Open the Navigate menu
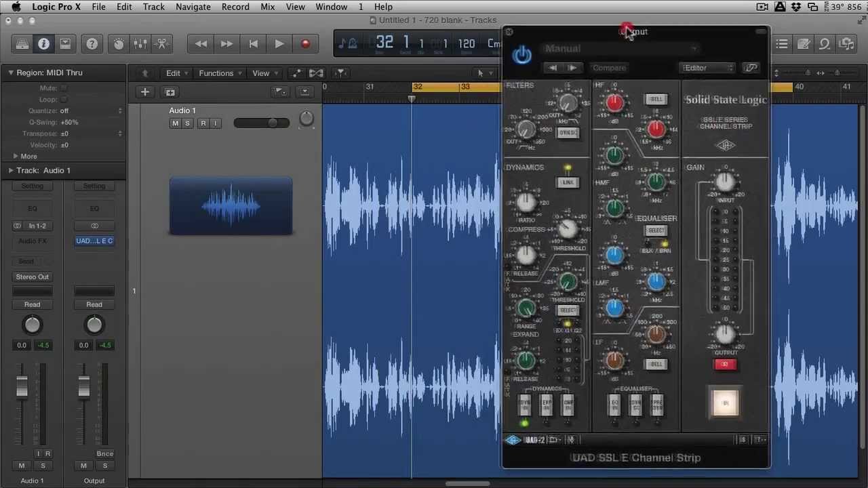The width and height of the screenshot is (868, 488). point(193,7)
